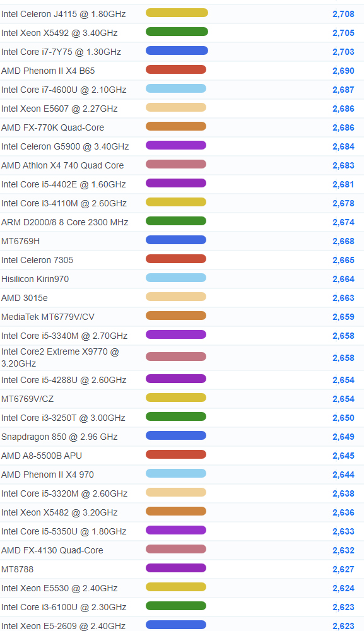Open Intel Xeon E5-2609 @ 2.40GHz
Viewport: 364px width, 631px height.
click(63, 626)
